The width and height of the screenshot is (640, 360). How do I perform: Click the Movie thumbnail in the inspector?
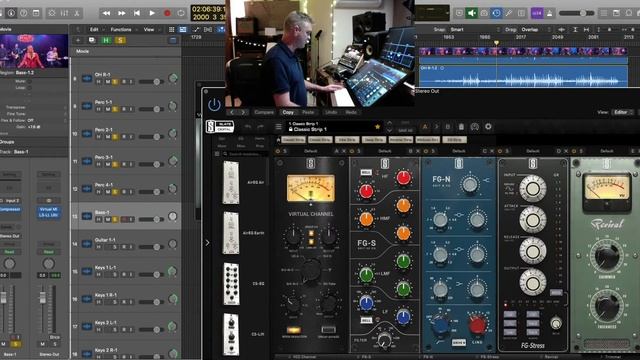click(34, 51)
